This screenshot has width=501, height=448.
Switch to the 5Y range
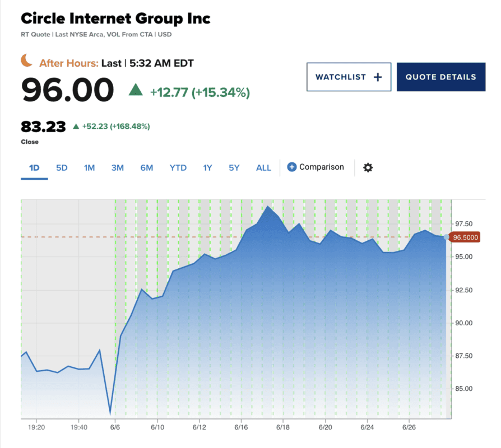click(x=234, y=167)
